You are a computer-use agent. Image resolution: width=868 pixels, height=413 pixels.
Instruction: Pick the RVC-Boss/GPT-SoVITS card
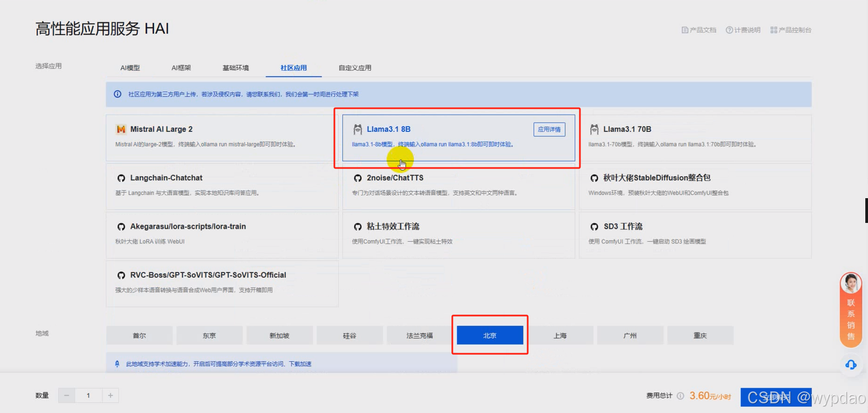point(222,283)
